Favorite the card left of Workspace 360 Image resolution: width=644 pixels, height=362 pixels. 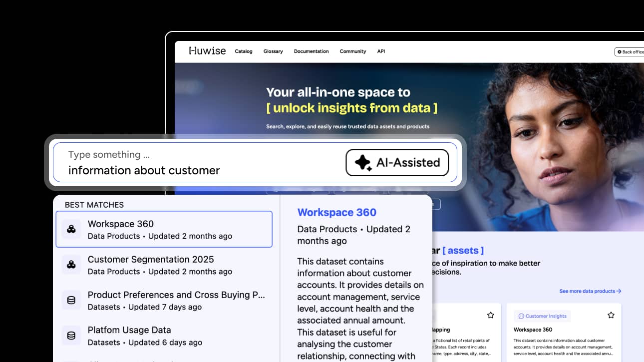click(x=490, y=315)
